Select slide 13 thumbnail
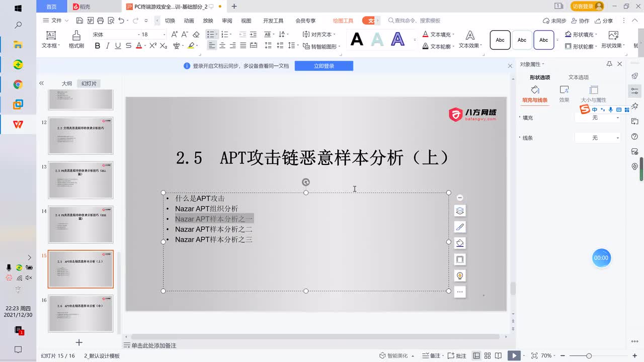The height and width of the screenshot is (362, 644). [80, 180]
